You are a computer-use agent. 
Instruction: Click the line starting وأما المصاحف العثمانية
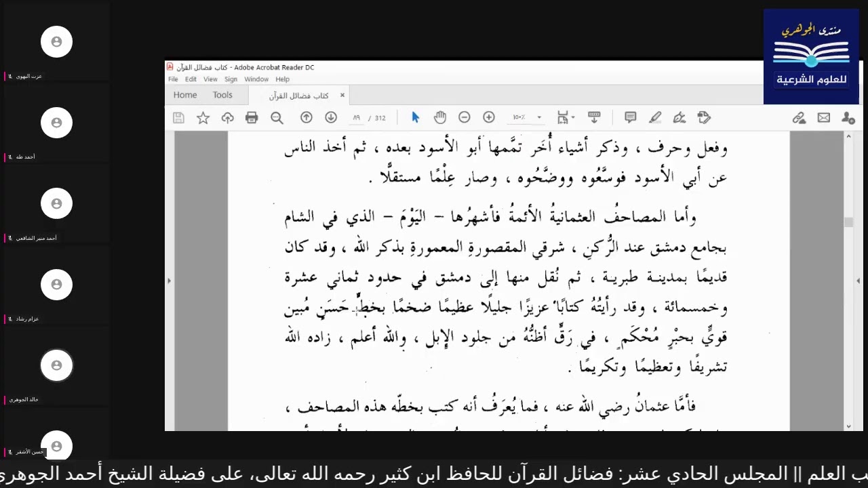491,218
